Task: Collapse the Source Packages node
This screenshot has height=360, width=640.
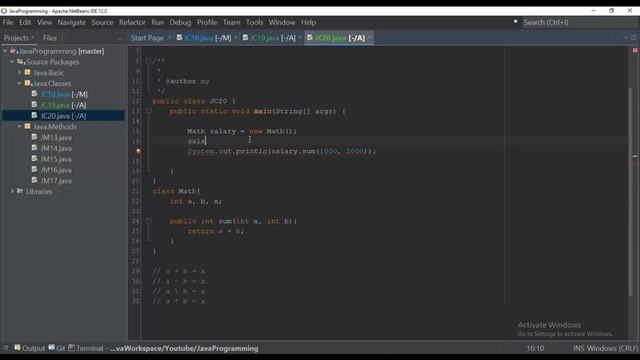Action: 12,62
